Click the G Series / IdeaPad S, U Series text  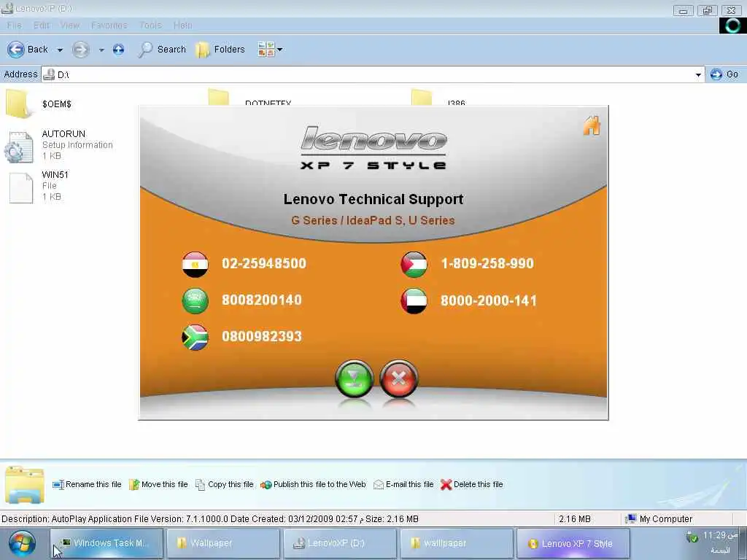pos(373,220)
